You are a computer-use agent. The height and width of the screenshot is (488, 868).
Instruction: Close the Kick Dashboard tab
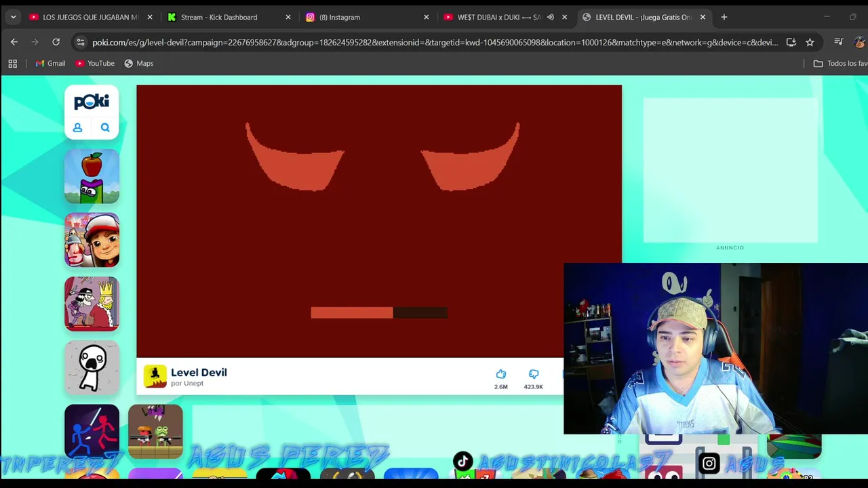(x=288, y=17)
